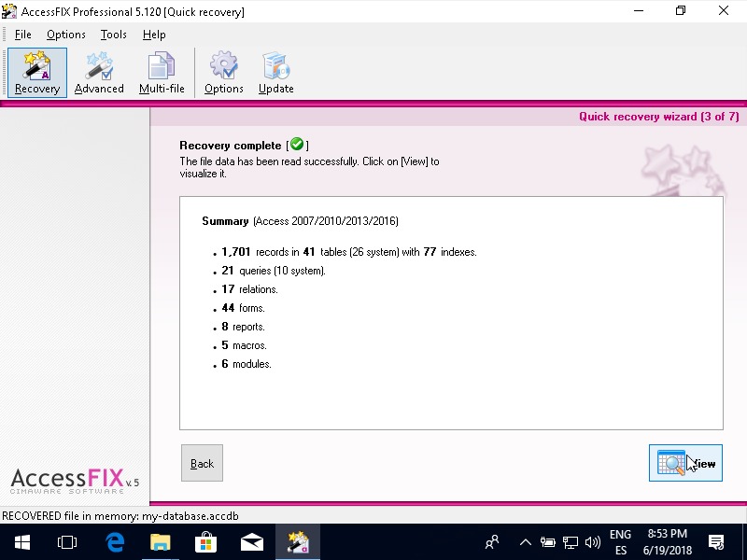Open File Explorer from taskbar
Image resolution: width=747 pixels, height=560 pixels.
point(161,541)
